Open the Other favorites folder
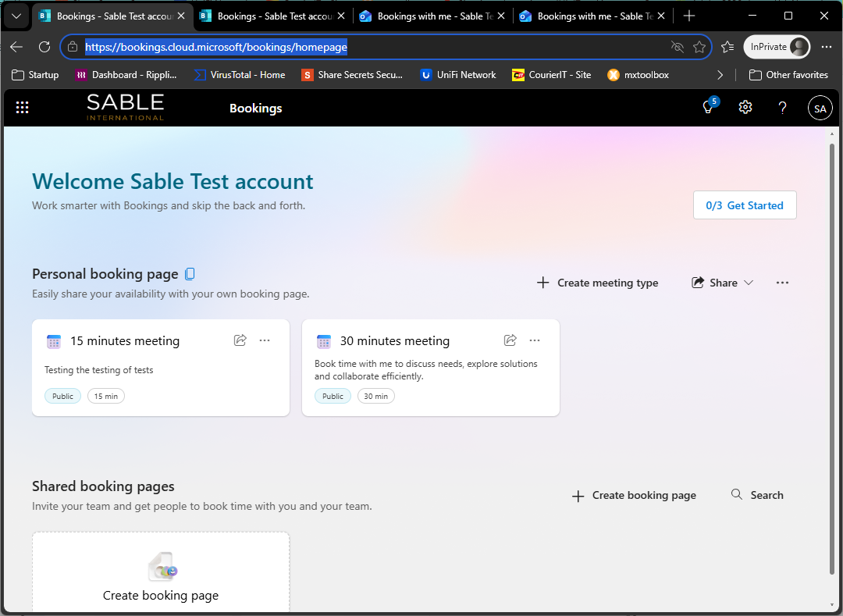 [x=788, y=75]
